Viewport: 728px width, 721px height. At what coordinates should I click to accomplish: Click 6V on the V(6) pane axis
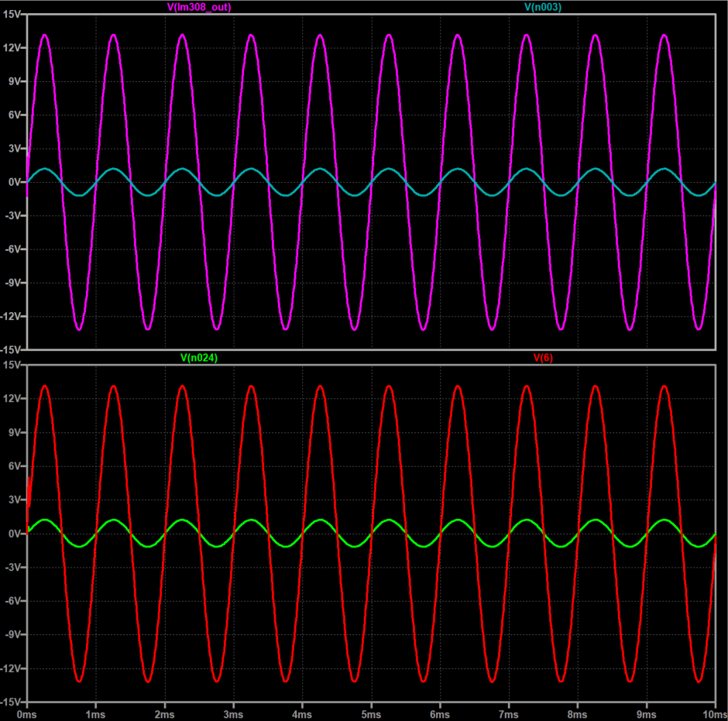14,465
